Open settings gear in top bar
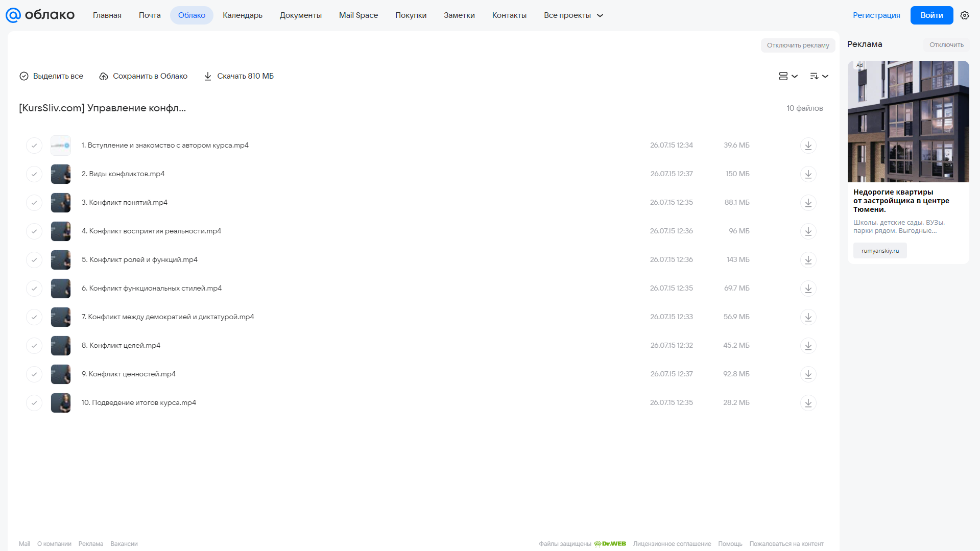 point(965,15)
